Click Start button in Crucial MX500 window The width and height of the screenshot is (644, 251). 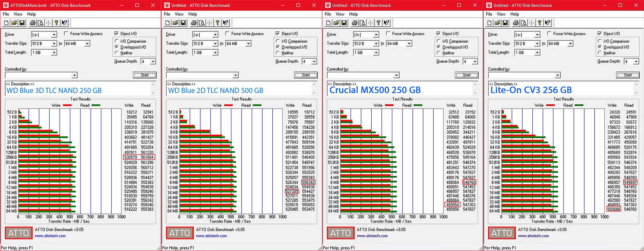pyautogui.click(x=467, y=75)
